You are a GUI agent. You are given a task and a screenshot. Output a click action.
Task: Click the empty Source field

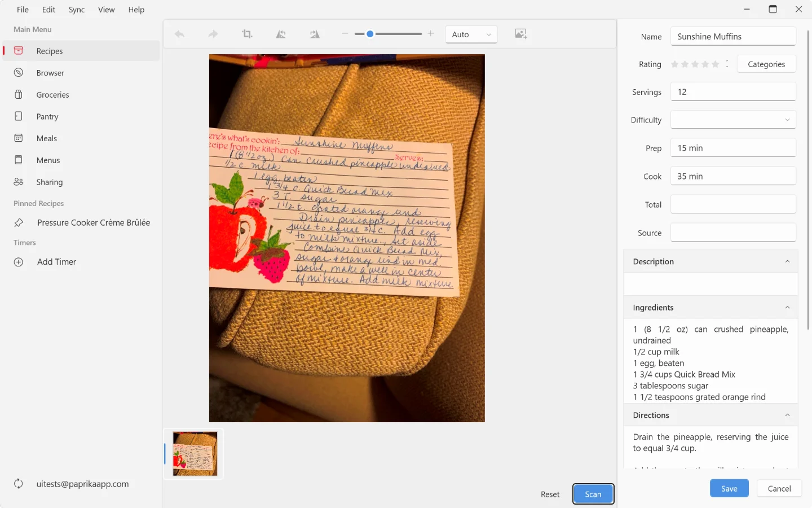click(733, 233)
